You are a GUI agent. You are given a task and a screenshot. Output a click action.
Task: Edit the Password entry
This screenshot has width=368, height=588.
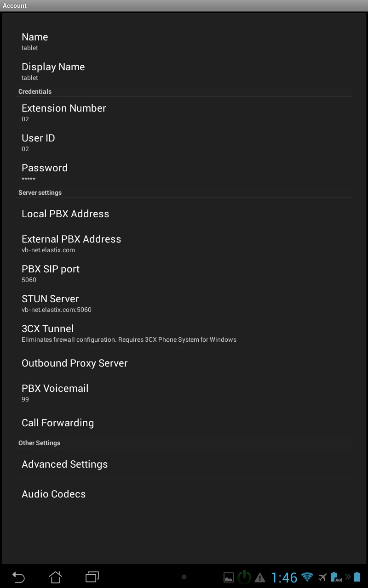coord(184,172)
